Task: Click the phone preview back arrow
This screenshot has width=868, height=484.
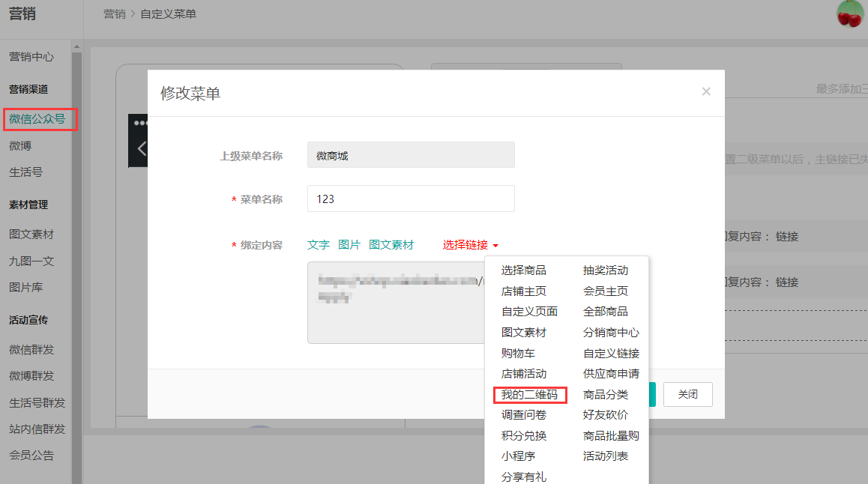Action: coord(142,148)
